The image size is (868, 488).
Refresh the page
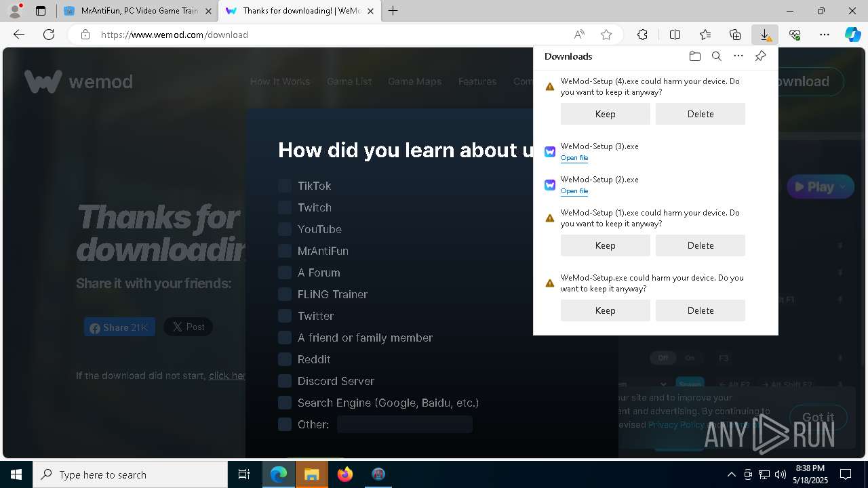coord(49,35)
